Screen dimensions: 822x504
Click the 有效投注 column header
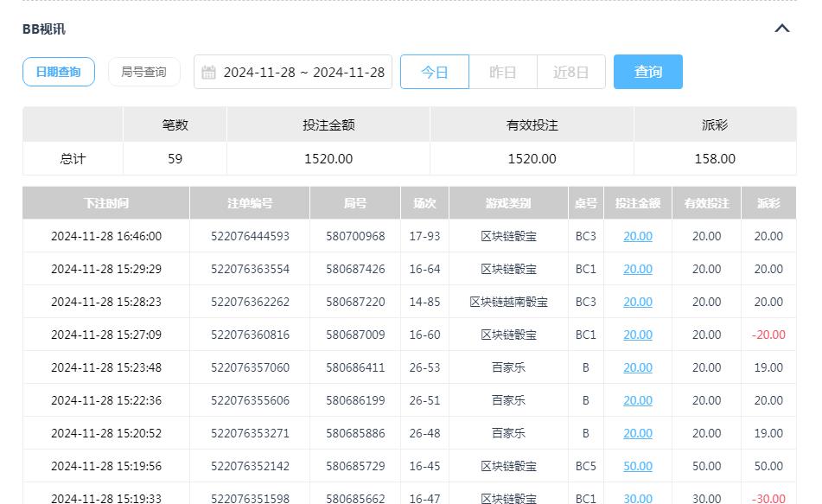pos(706,202)
